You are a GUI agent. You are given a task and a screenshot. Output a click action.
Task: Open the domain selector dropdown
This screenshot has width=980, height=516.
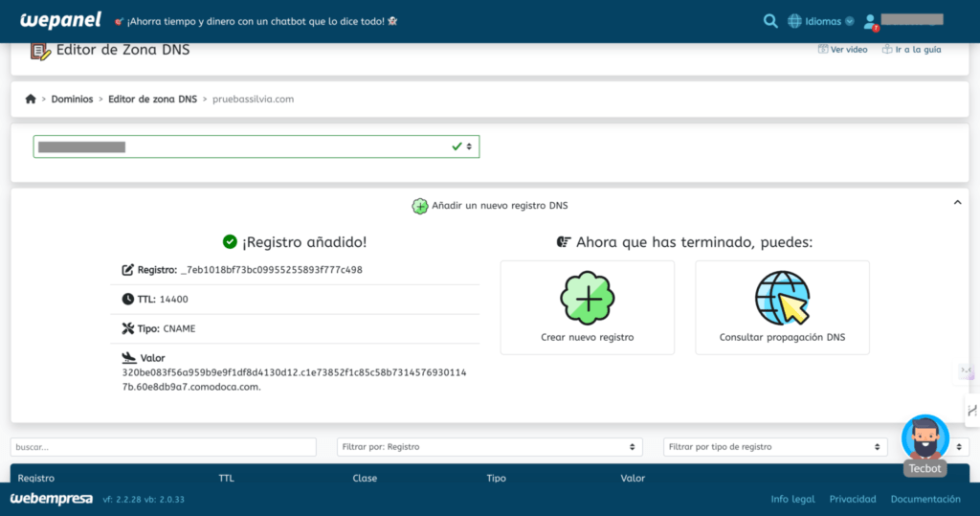coord(256,146)
